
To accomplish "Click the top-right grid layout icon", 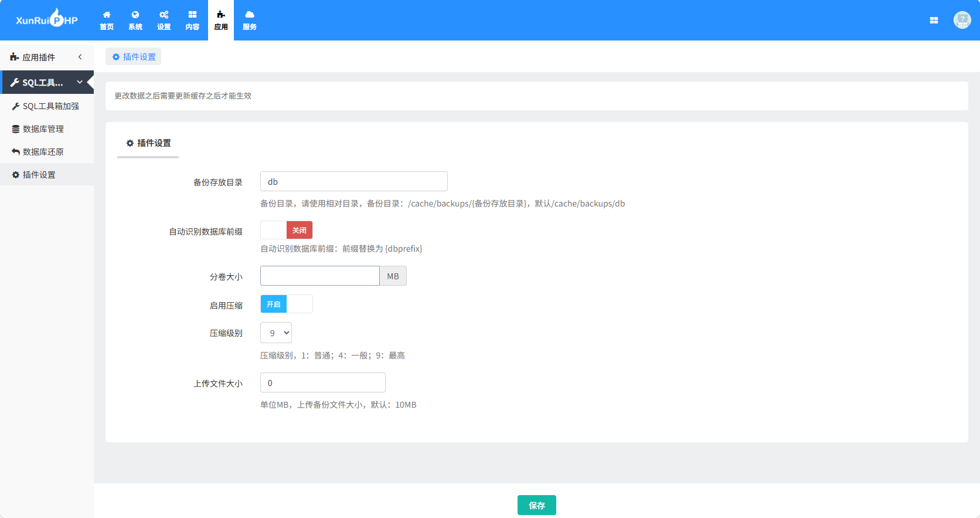I will [934, 21].
